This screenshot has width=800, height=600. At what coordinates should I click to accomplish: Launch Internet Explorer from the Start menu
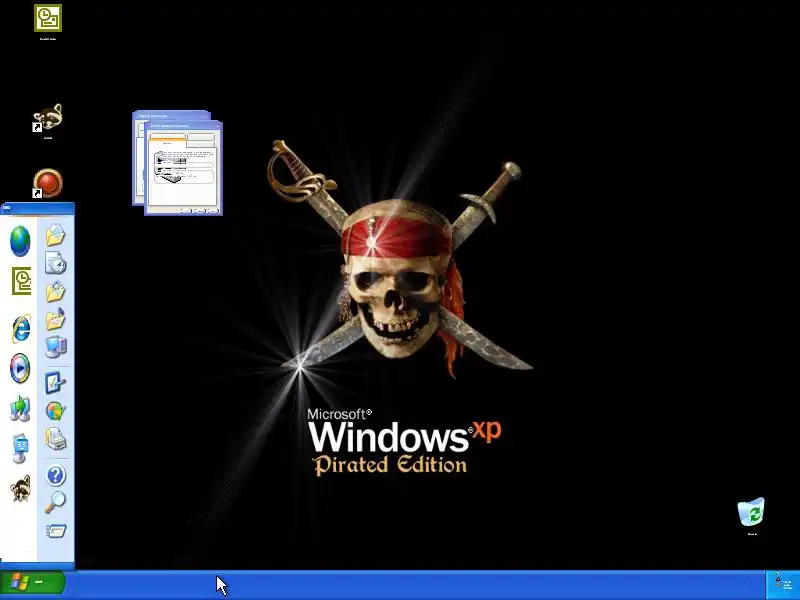(21, 329)
